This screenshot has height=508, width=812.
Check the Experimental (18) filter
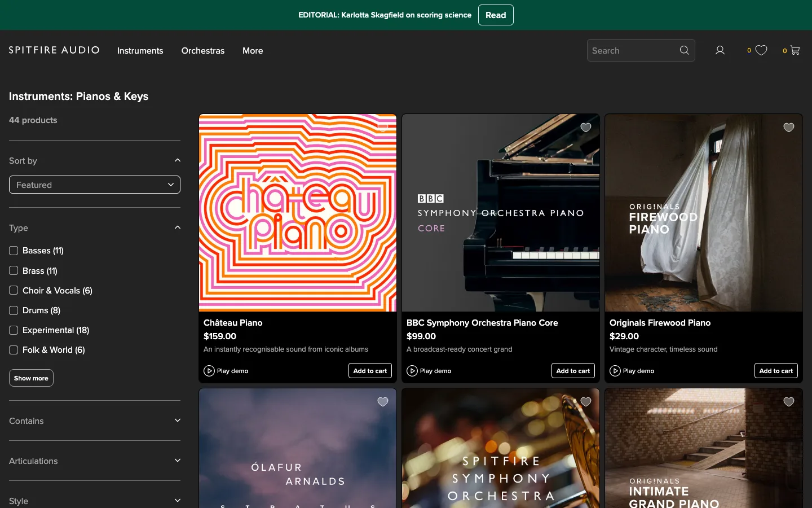pos(14,330)
